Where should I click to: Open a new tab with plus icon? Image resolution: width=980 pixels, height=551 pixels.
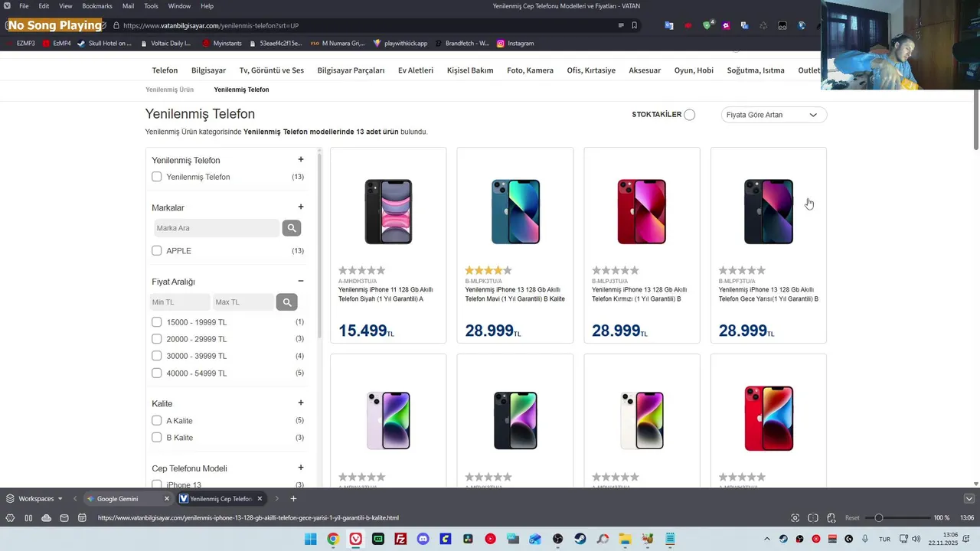[x=293, y=498]
